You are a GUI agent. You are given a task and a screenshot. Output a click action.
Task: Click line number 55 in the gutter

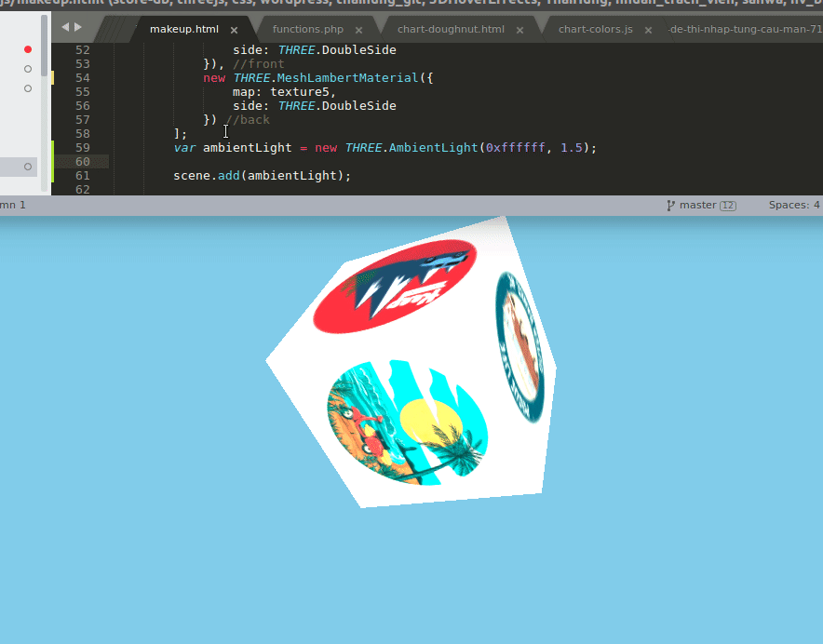coord(83,92)
